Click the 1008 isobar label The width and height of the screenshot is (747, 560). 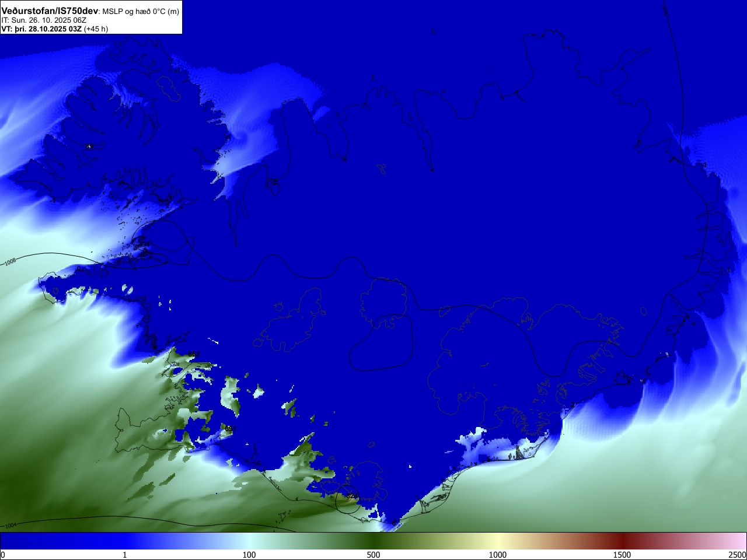11,262
